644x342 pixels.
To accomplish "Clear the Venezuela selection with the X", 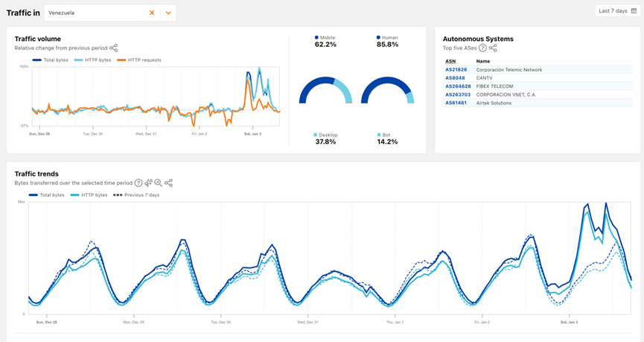I will [152, 13].
